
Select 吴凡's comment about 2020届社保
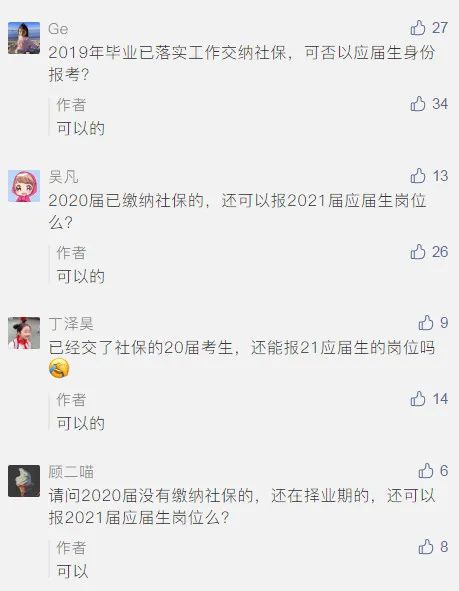(x=237, y=211)
